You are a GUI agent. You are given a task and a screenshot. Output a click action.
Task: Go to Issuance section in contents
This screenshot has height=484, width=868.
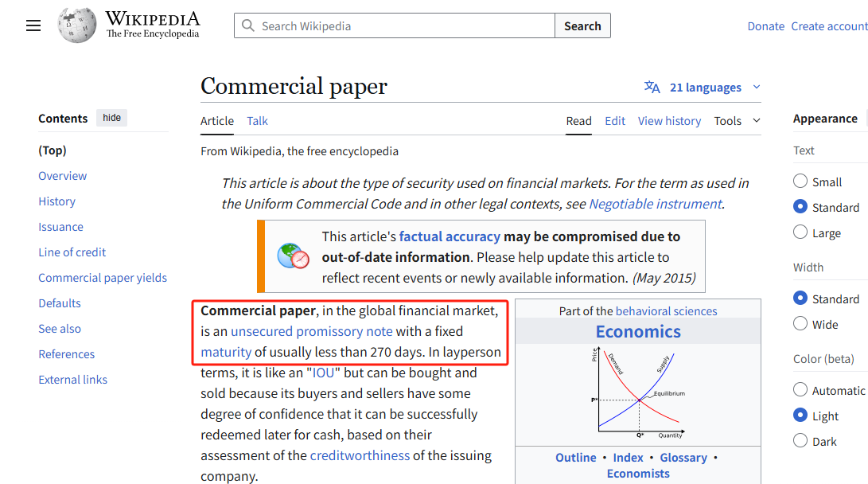pyautogui.click(x=61, y=227)
